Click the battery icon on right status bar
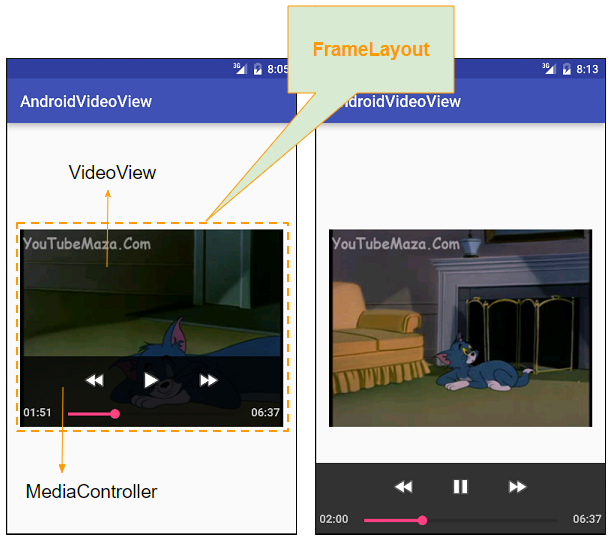 pos(567,69)
